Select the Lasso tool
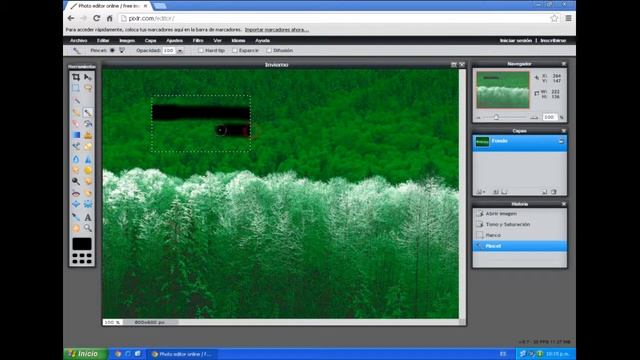 point(88,88)
